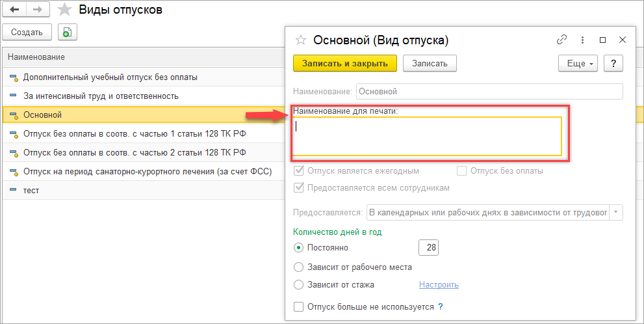644x324 pixels.
Task: Open help for Отпуск больше не используется
Action: coord(441,306)
